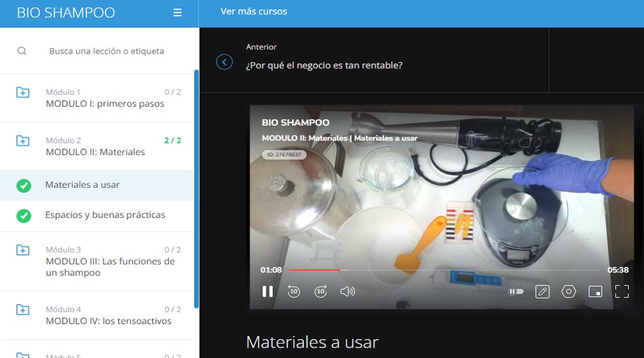Pause the video playback
This screenshot has width=644, height=358.
268,291
